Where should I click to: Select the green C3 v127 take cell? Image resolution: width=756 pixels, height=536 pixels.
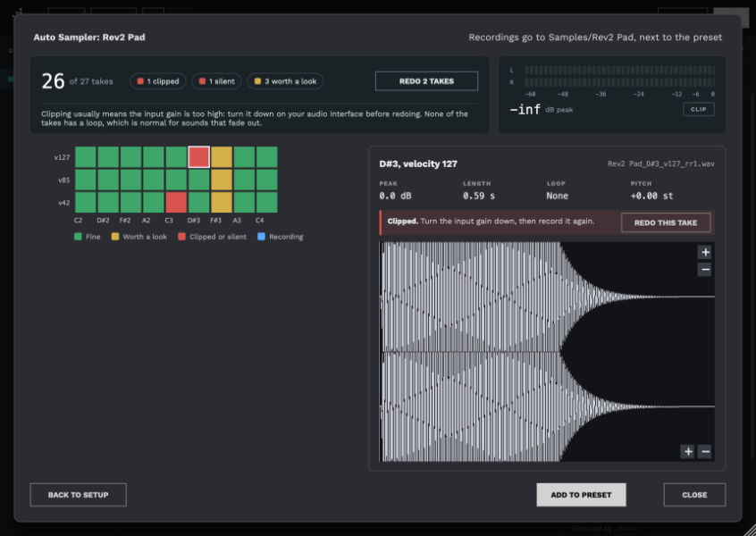pos(176,157)
